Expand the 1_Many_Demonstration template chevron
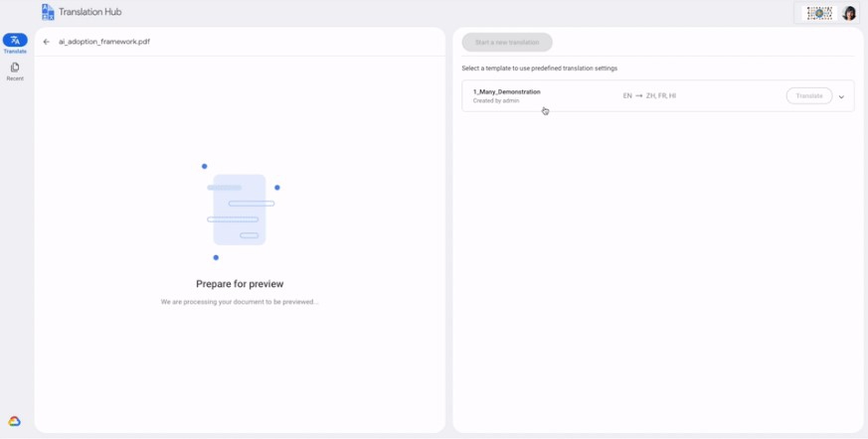This screenshot has width=868, height=439. (x=841, y=96)
